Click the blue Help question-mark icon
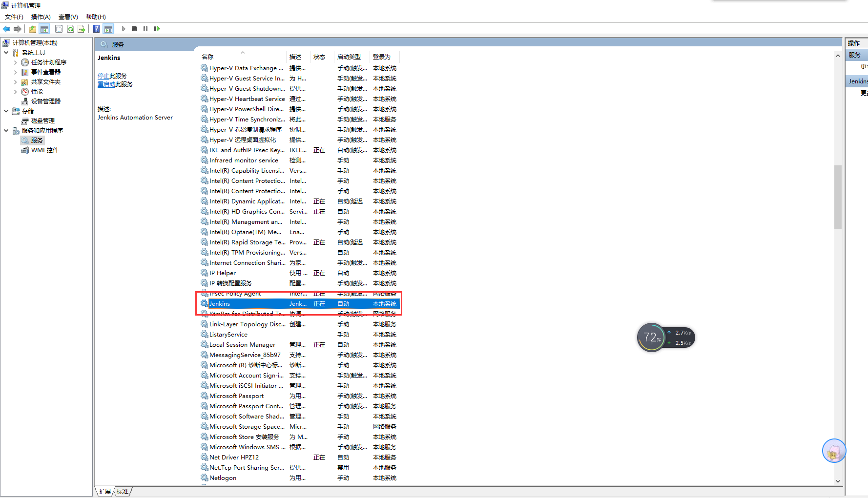This screenshot has width=868, height=498. click(97, 29)
